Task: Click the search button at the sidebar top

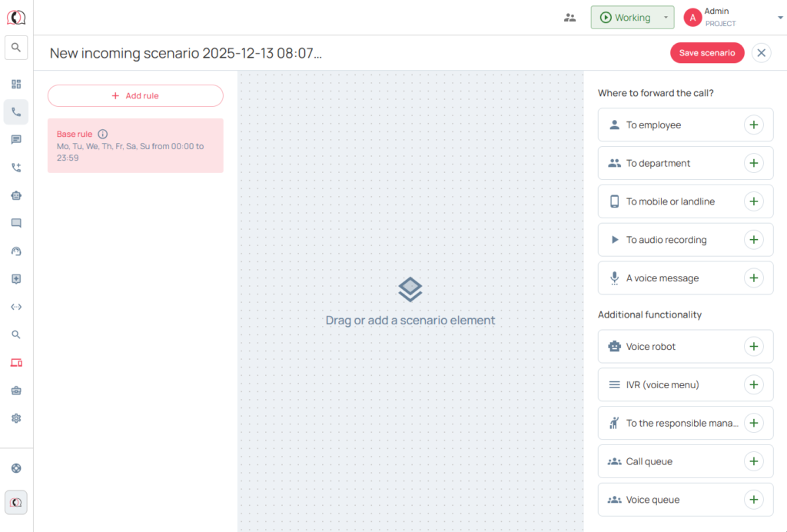Action: click(16, 48)
